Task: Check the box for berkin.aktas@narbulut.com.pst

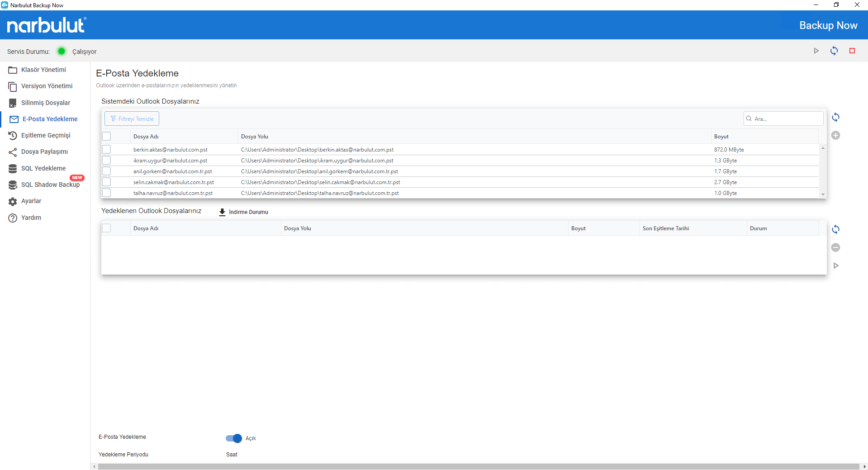Action: coord(106,149)
